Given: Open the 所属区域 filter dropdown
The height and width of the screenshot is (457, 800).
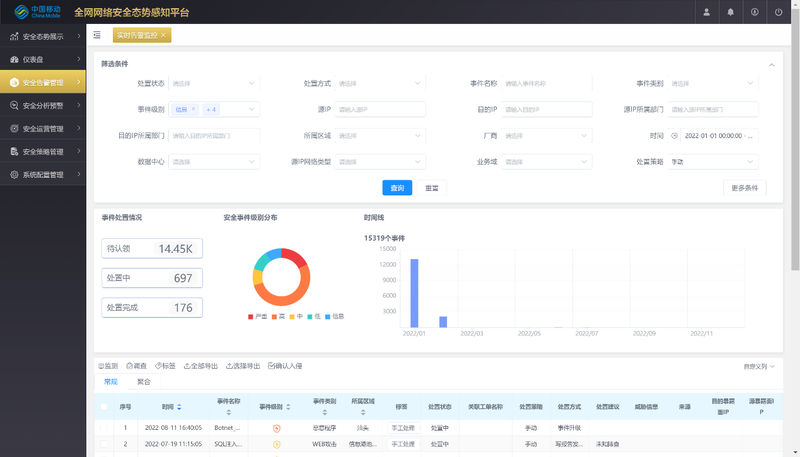Looking at the screenshot, I should tap(380, 136).
